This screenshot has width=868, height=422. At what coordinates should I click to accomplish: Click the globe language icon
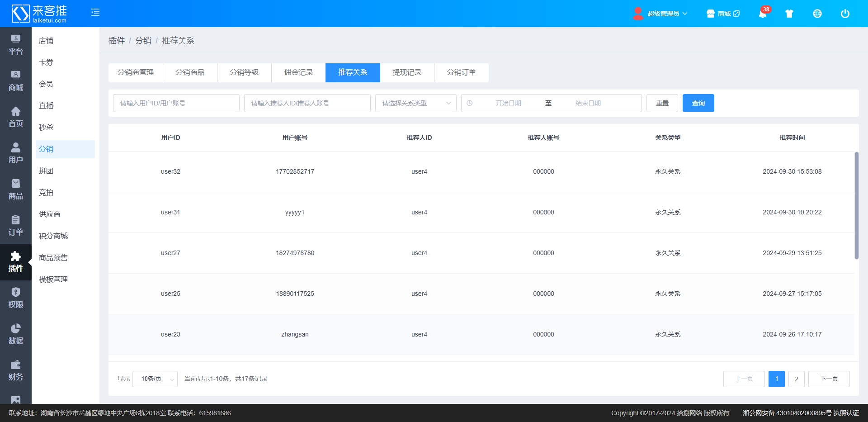817,14
